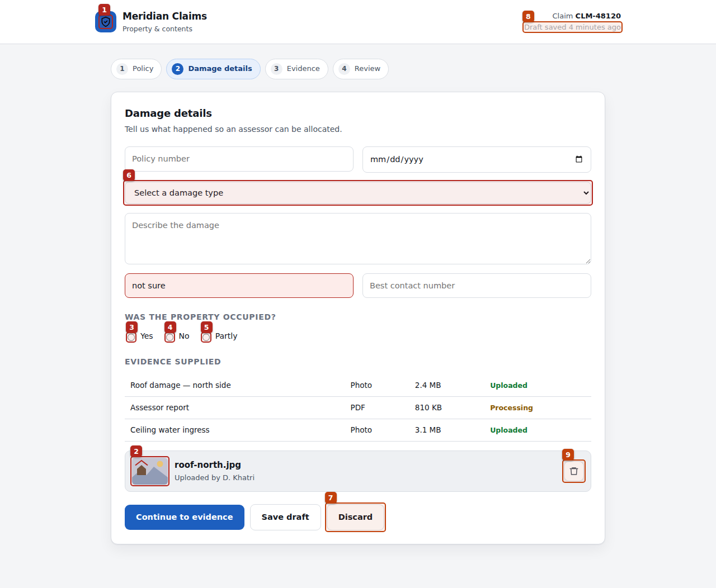Click claim number CLM-48120
716x588 pixels.
tap(598, 16)
